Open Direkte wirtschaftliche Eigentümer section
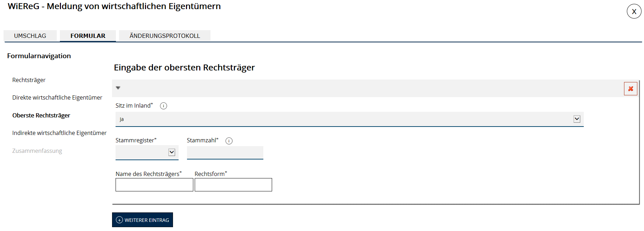This screenshot has width=644, height=231. [57, 97]
